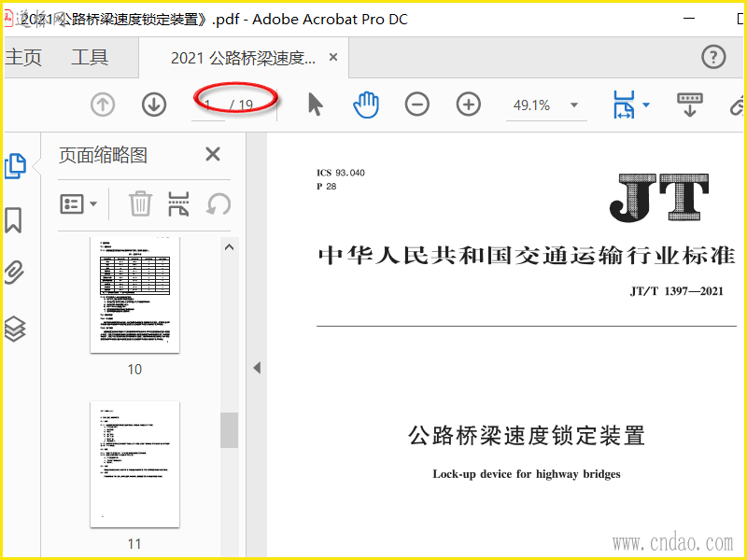The width and height of the screenshot is (747, 560).
Task: Close the 2021 公路桥梁速度 document tab
Action: click(x=333, y=57)
